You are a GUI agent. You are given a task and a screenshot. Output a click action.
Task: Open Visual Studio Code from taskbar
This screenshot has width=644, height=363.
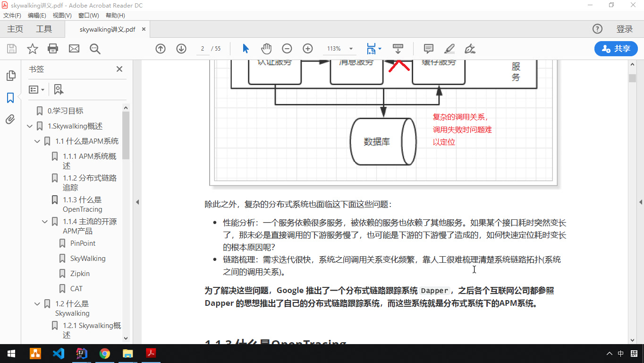coord(59,354)
